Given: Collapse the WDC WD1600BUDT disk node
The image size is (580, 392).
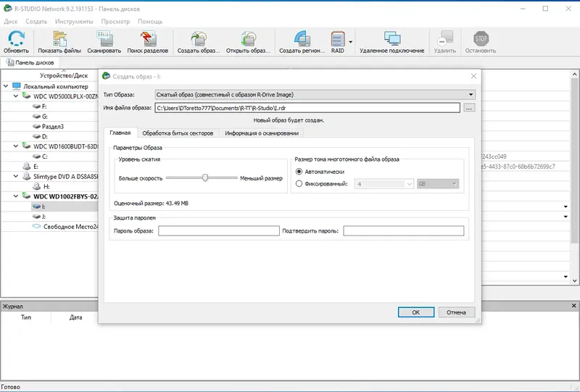Looking at the screenshot, I should (16, 146).
